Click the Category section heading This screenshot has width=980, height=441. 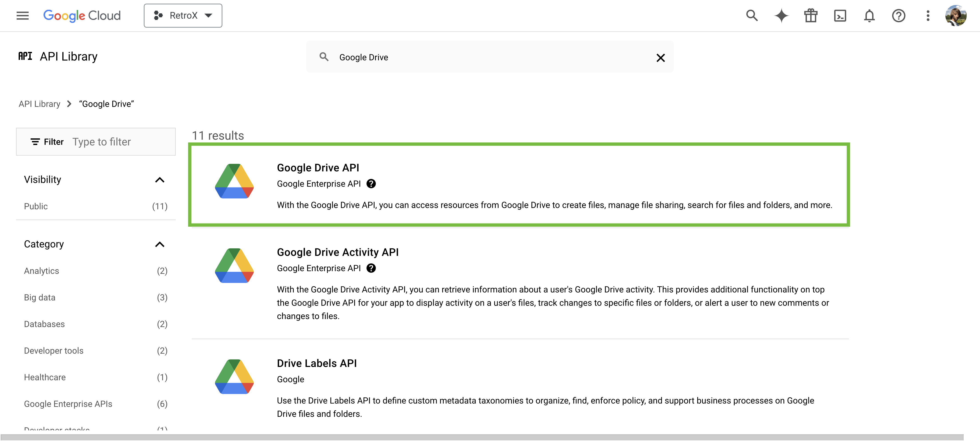pos(44,244)
